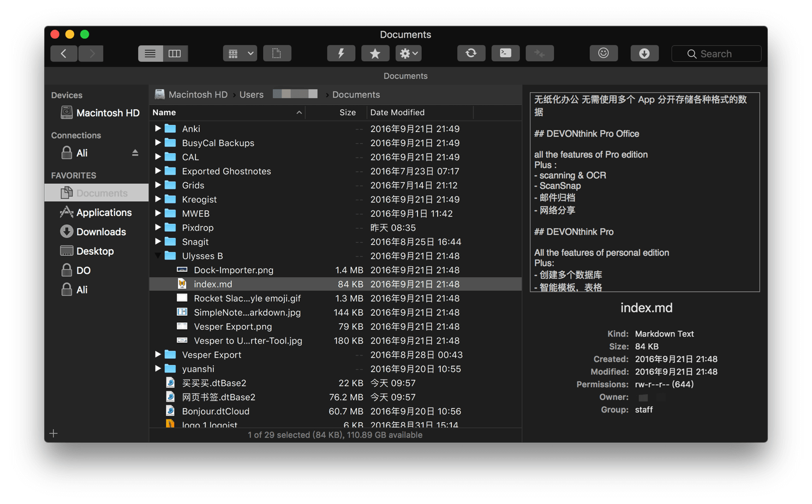Select Bonjour.dtCloud file

(x=335, y=411)
